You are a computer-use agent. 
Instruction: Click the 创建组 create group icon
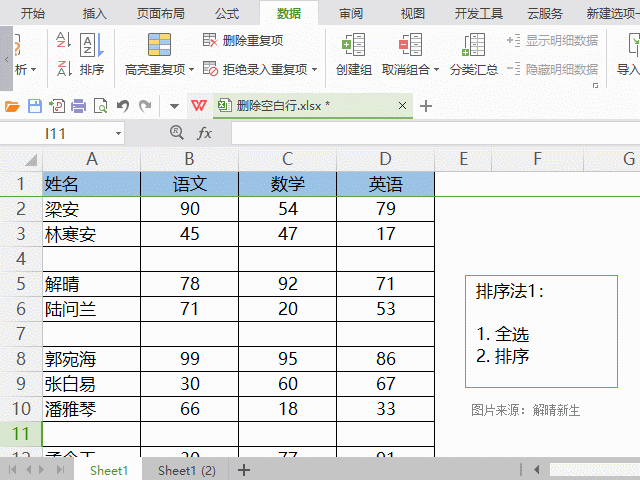click(x=353, y=44)
